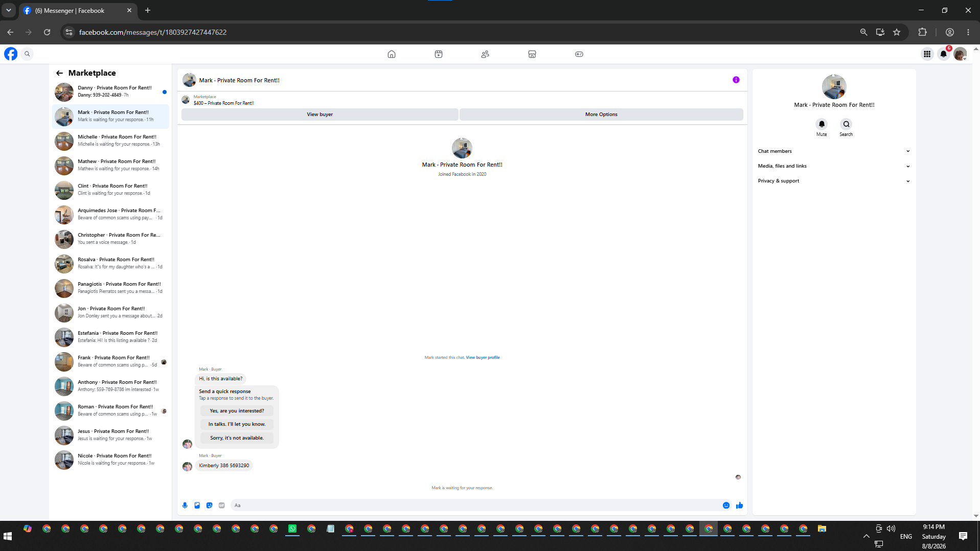Search in conversation magnifier icon

coord(846,124)
